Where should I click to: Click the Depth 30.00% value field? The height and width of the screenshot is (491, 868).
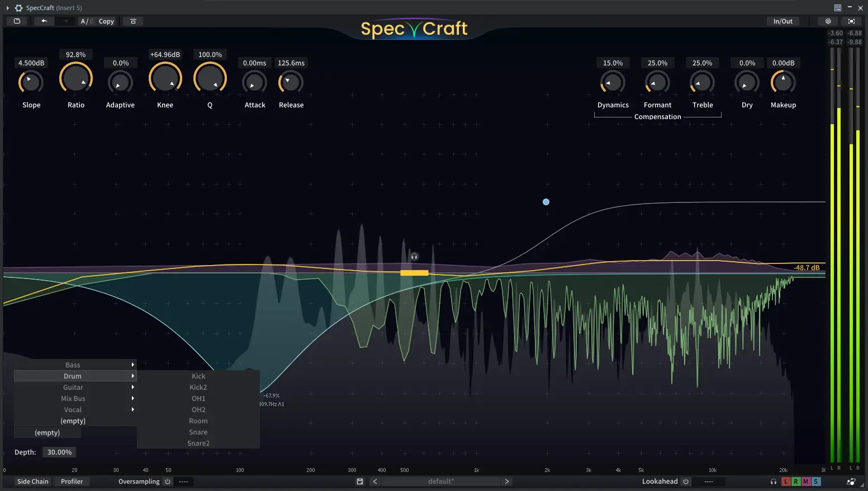click(x=59, y=452)
